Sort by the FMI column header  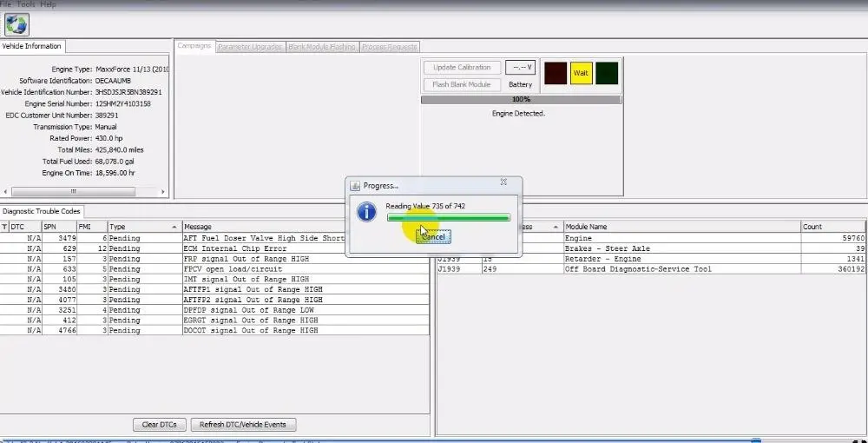point(92,227)
